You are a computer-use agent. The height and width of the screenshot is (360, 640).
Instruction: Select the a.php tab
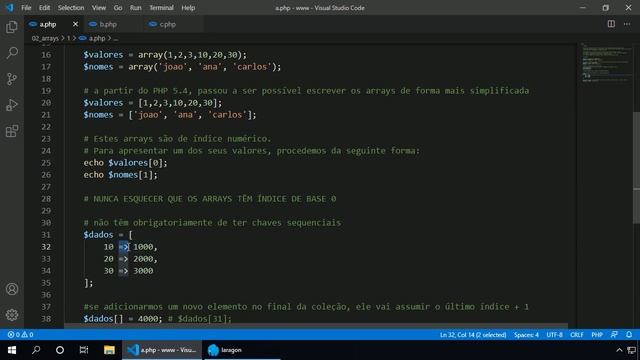tap(48, 24)
